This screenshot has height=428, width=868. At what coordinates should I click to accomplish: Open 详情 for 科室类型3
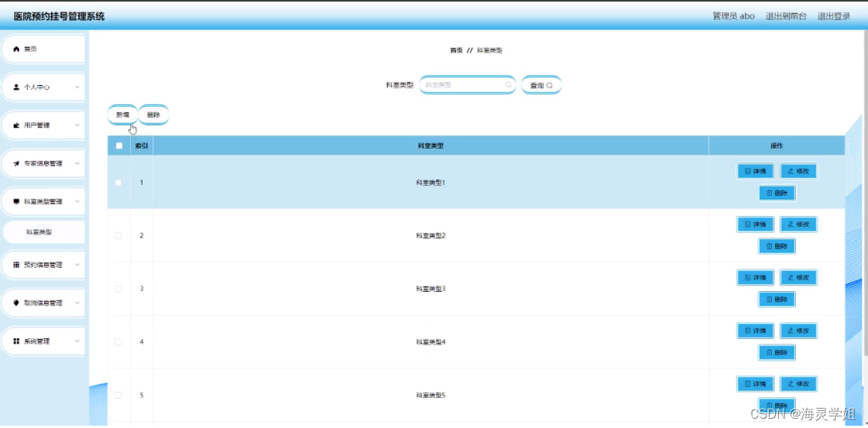[x=756, y=277]
